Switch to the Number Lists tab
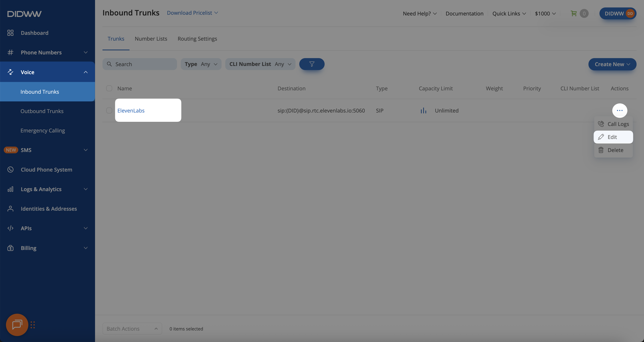 coord(151,39)
